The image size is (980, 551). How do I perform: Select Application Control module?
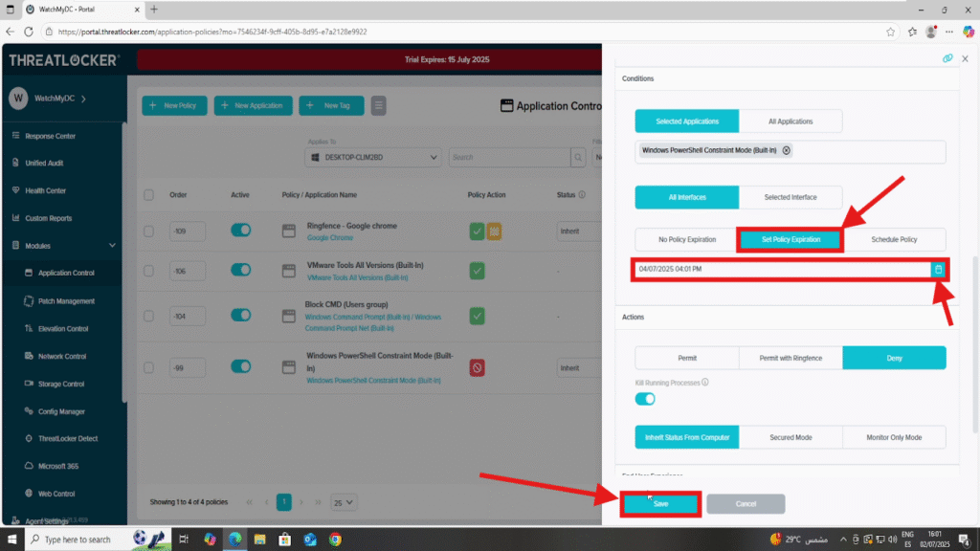66,273
